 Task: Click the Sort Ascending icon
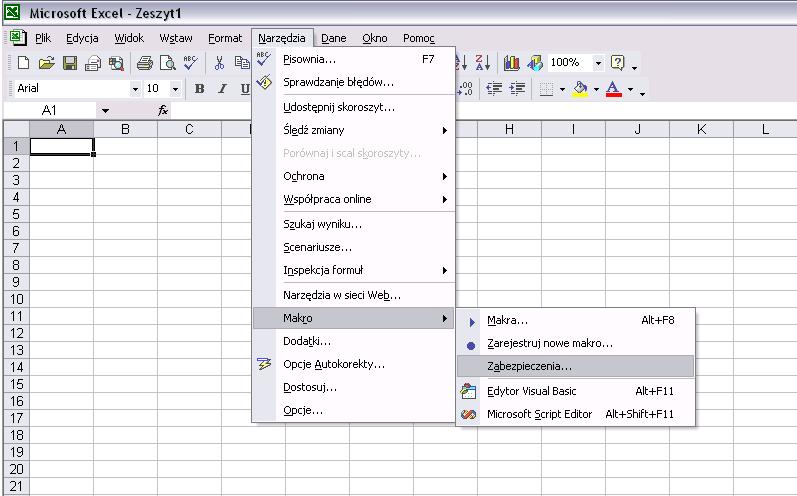[462, 63]
